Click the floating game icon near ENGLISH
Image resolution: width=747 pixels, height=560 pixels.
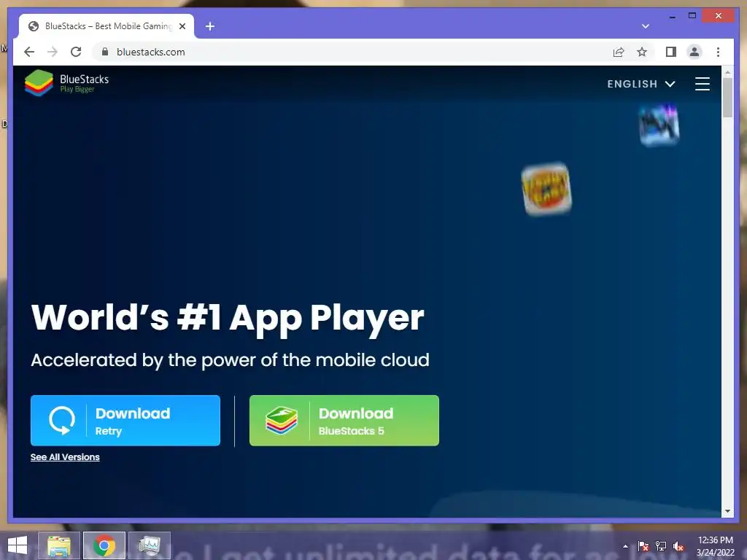[659, 125]
